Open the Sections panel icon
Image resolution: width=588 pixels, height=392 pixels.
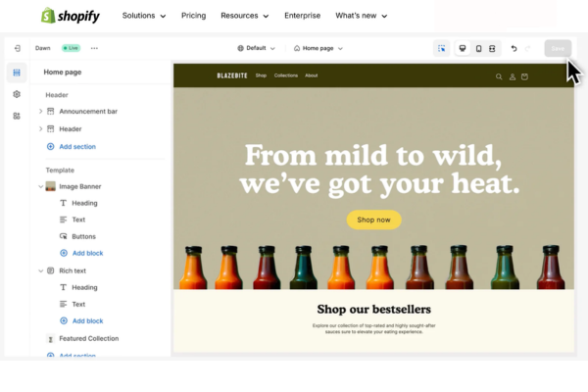(x=17, y=73)
